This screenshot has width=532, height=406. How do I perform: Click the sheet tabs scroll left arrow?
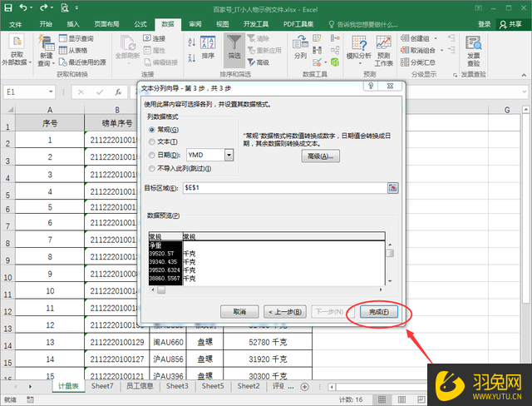[15, 387]
